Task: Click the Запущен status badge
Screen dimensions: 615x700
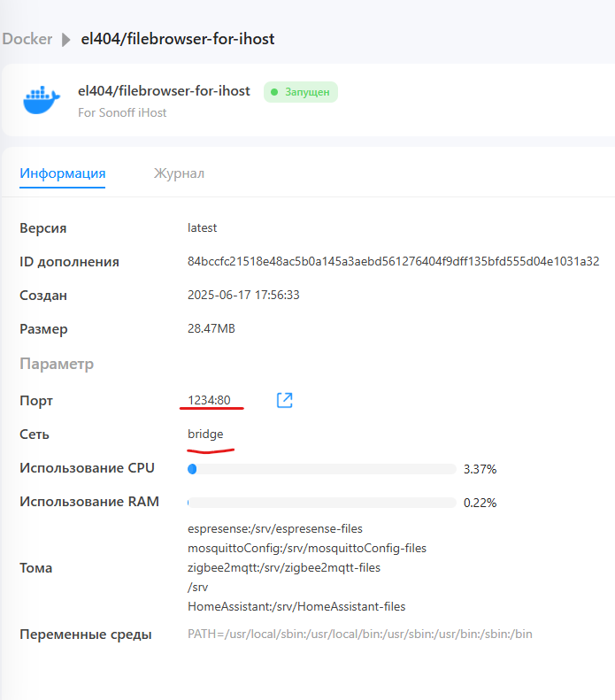Action: click(301, 92)
